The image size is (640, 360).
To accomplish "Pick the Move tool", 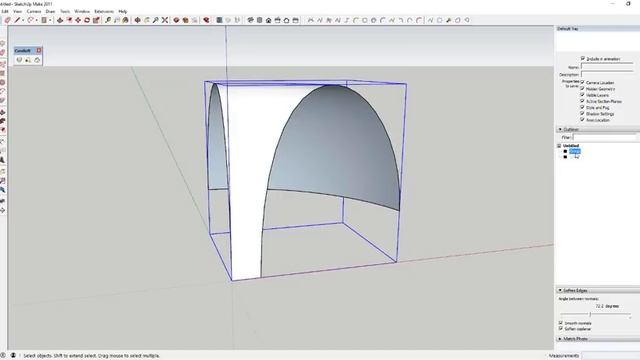I will click(78, 20).
